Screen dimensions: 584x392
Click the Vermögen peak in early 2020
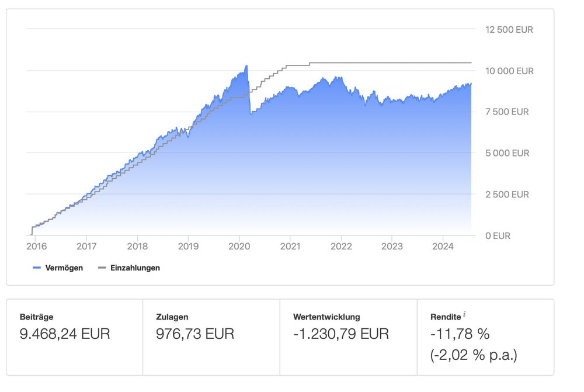pos(246,66)
